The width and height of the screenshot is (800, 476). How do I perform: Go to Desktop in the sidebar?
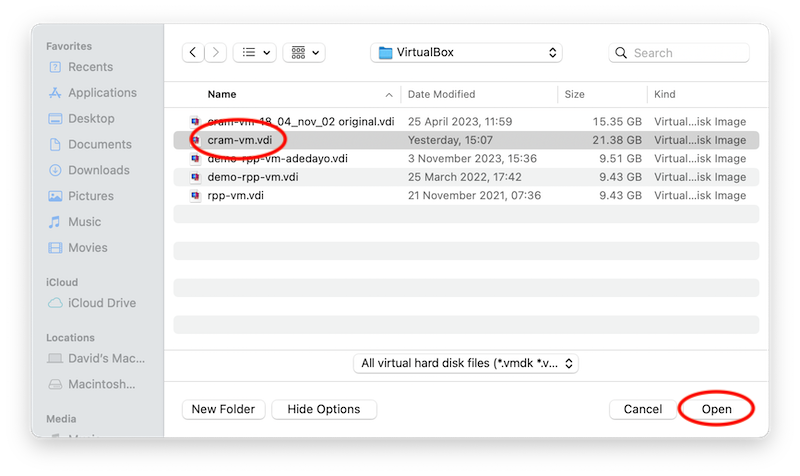(x=91, y=118)
